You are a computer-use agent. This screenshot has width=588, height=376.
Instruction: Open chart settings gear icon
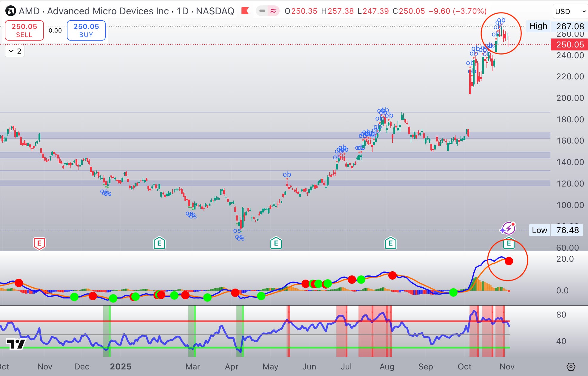click(x=571, y=367)
